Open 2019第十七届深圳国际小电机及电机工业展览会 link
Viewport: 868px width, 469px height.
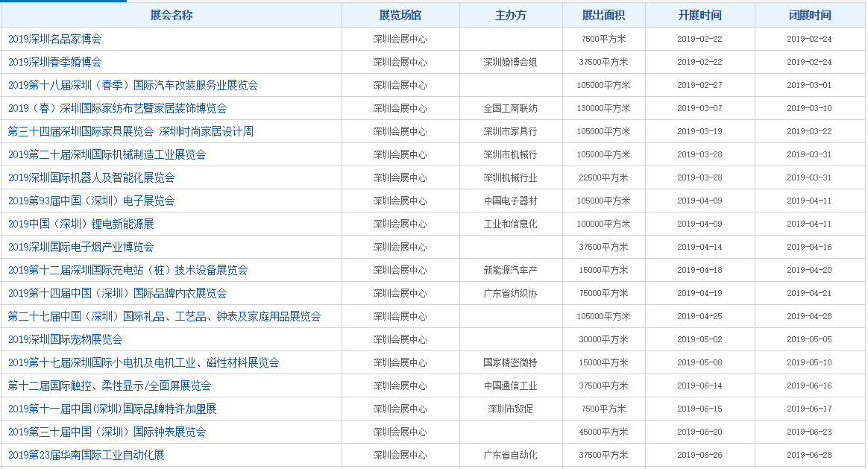tap(143, 362)
